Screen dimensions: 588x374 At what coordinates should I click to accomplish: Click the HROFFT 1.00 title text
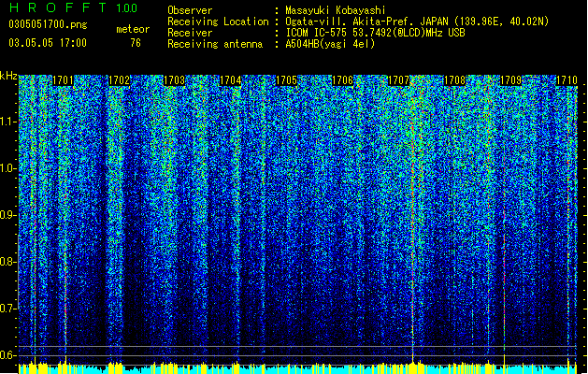[73, 7]
